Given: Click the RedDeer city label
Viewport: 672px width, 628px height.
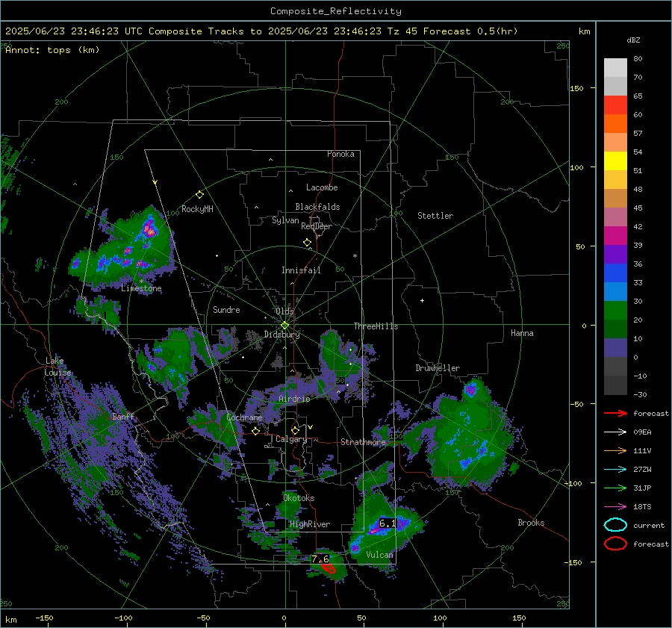Looking at the screenshot, I should pos(317,226).
